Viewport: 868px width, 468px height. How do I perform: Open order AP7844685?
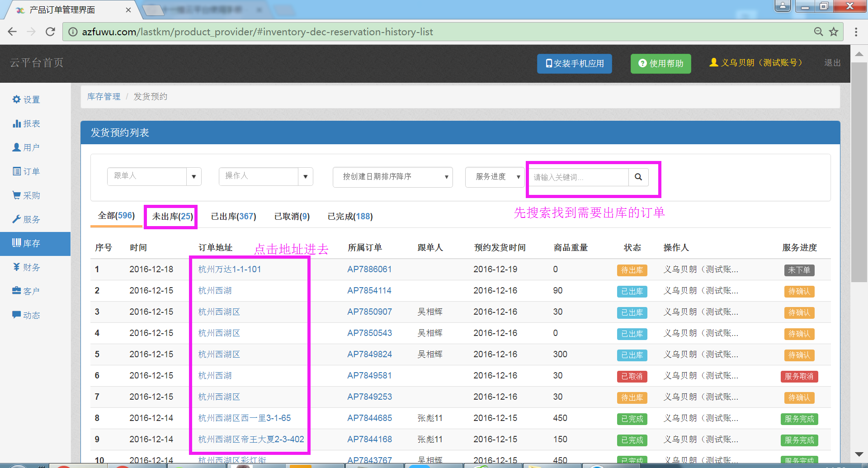click(369, 418)
